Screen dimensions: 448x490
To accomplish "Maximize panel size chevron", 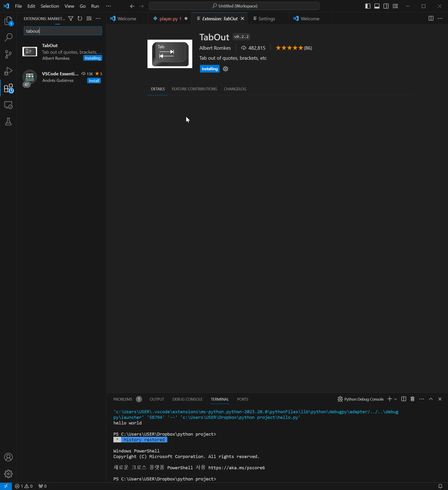I will click(x=431, y=399).
